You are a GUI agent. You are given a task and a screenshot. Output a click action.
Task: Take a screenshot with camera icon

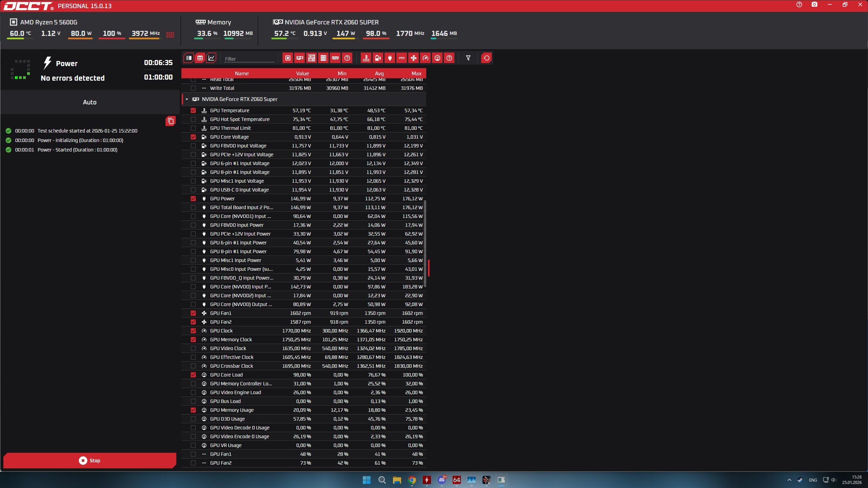pyautogui.click(x=814, y=5)
